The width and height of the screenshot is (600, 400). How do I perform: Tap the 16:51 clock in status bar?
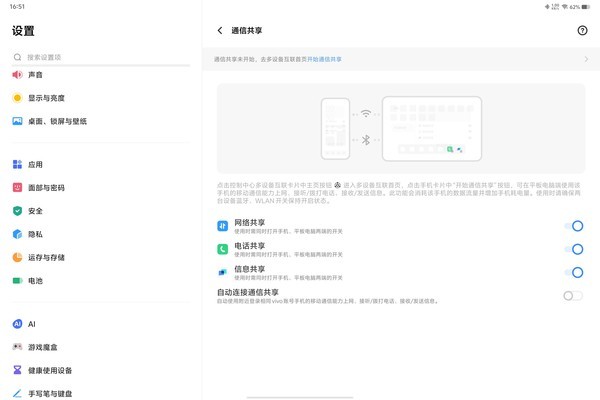coord(17,7)
